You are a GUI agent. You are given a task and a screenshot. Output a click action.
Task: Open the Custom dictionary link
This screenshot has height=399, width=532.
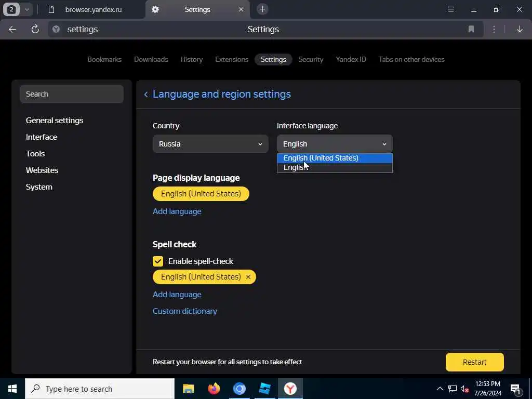pos(185,311)
